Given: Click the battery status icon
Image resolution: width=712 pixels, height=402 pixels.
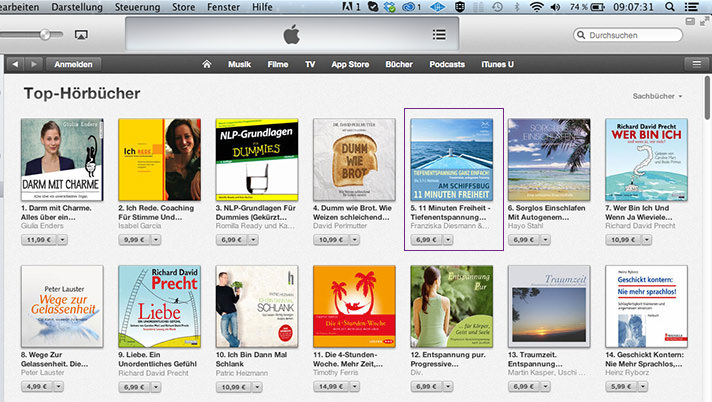Looking at the screenshot, I should pos(597,7).
